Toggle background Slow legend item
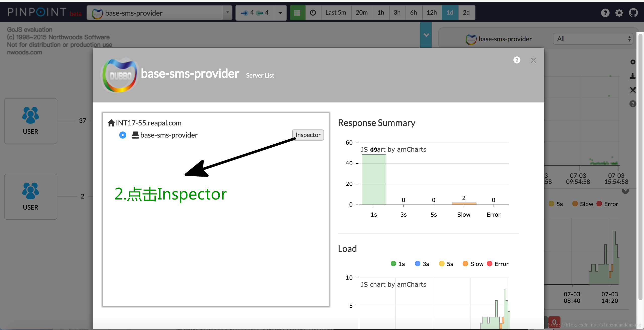644x330 pixels. tap(583, 204)
